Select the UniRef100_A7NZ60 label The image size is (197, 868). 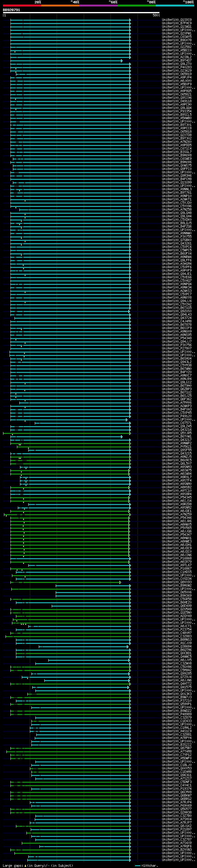(x=177, y=142)
